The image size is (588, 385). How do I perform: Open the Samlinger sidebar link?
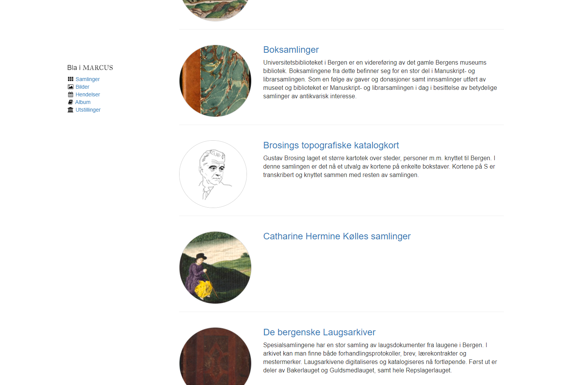click(x=88, y=79)
